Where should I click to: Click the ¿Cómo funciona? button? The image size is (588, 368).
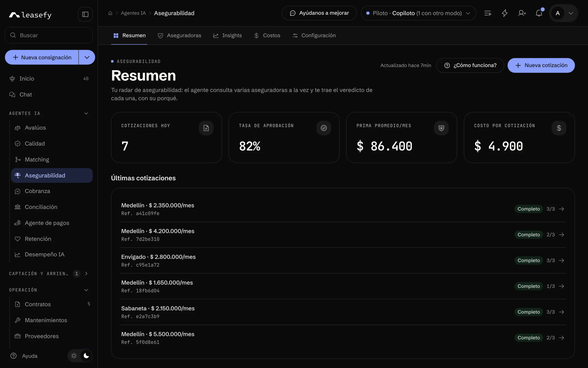(470, 65)
